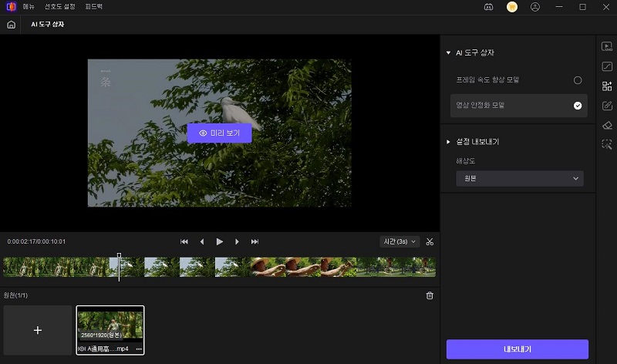Click the 내보내기 export button
This screenshot has width=617, height=364.
(x=517, y=349)
